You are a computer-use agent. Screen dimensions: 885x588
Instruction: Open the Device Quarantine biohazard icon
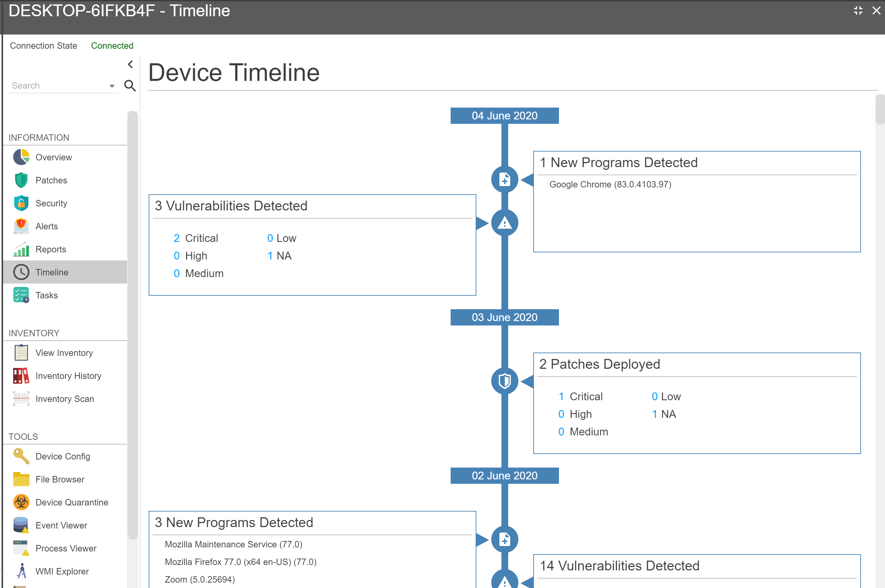tap(21, 502)
